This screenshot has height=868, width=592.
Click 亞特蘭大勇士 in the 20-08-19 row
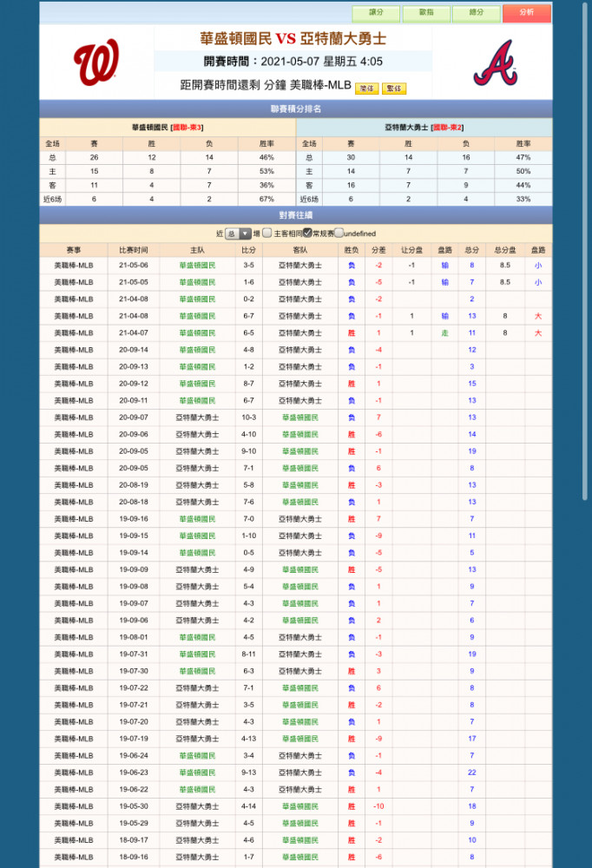(197, 485)
